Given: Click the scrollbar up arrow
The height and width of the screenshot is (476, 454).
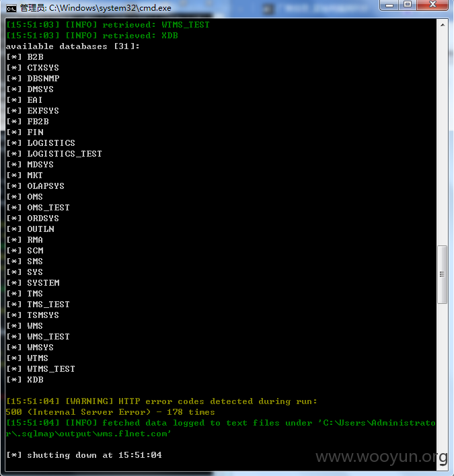Looking at the screenshot, I should click(443, 25).
